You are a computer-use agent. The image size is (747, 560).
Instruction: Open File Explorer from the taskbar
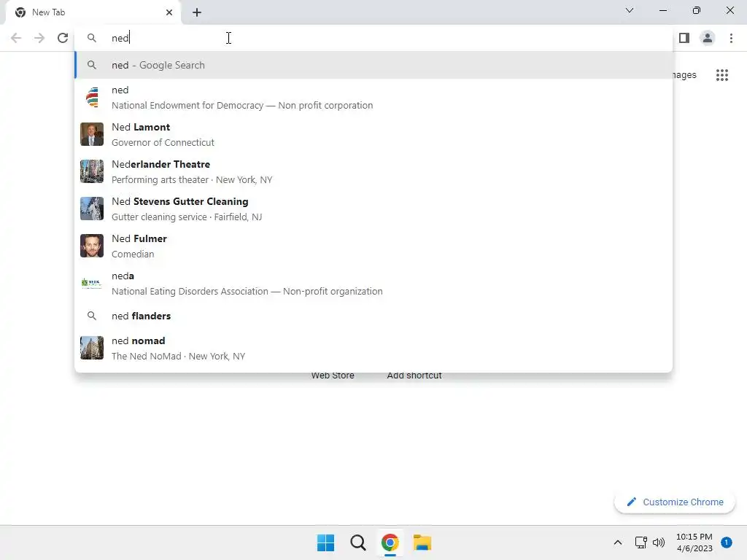coord(422,542)
